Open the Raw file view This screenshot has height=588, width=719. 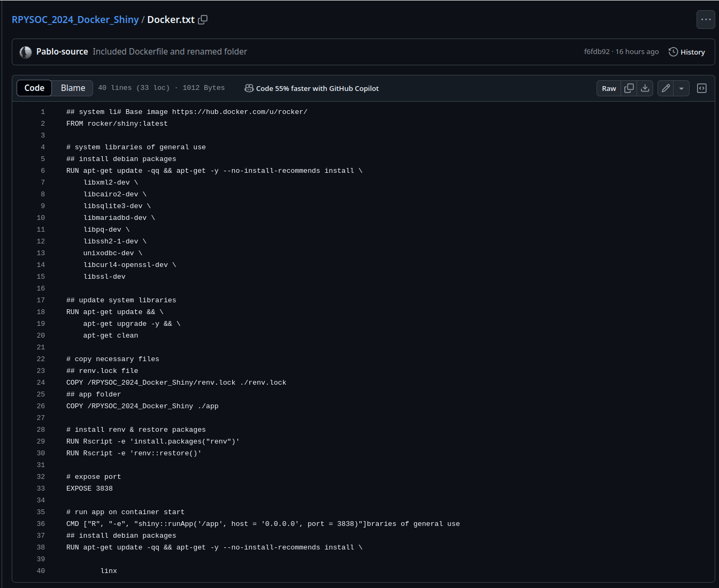pyautogui.click(x=609, y=88)
